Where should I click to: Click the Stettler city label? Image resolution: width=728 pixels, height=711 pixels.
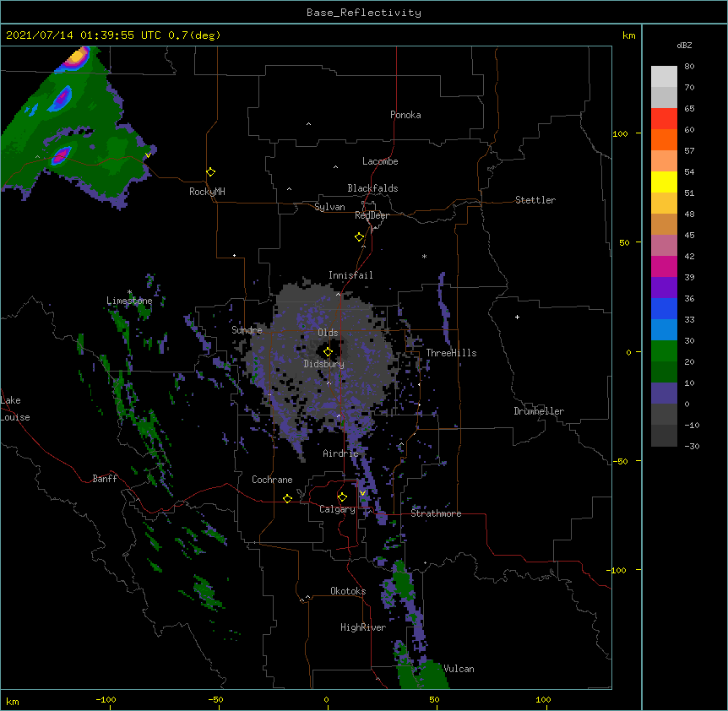click(535, 200)
